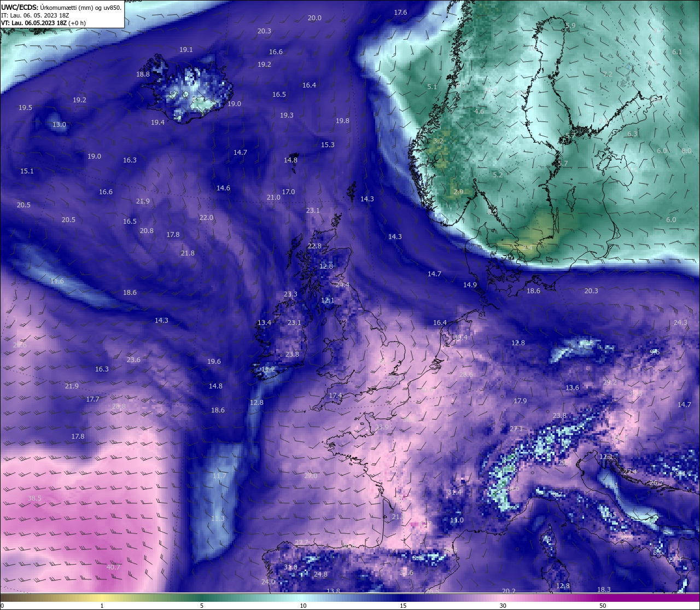Click the 'IT: Lau. 06. 05. 2023 18Z' line
Image resolution: width=700 pixels, height=610 pixels.
click(x=35, y=15)
